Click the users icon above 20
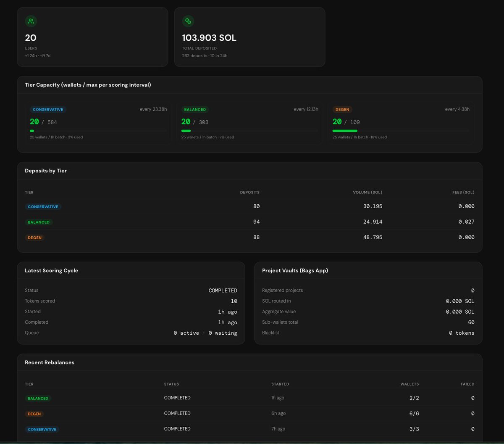504x444 pixels. (x=31, y=21)
